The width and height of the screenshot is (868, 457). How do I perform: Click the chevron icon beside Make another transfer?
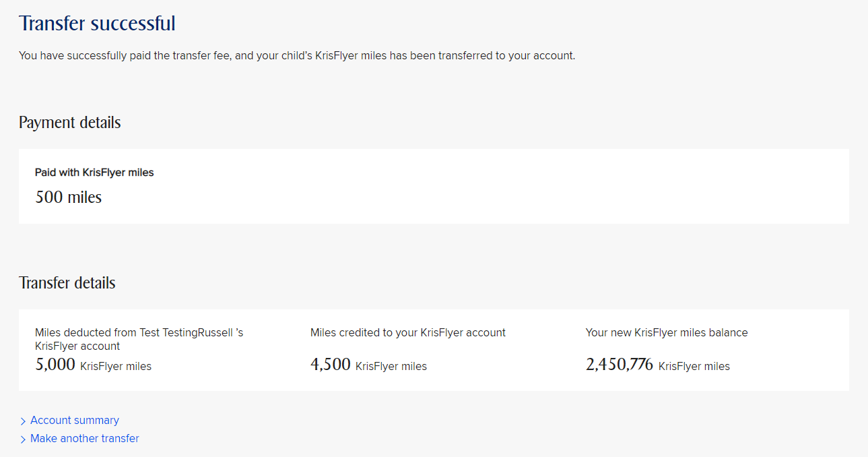tap(24, 439)
